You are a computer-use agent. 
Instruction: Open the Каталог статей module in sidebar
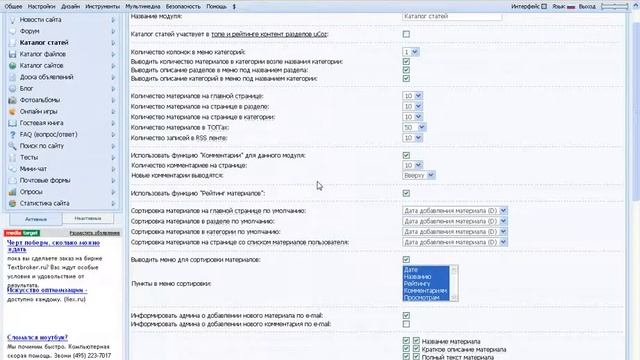[x=44, y=42]
